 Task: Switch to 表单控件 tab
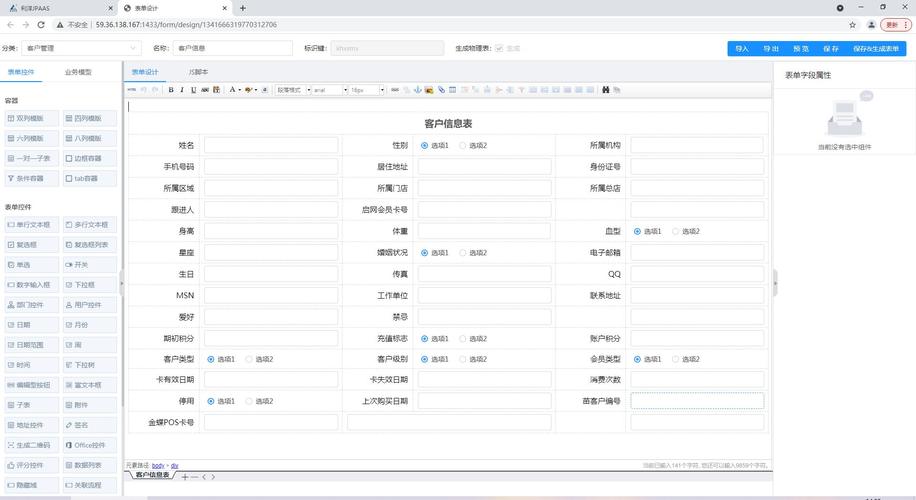[21, 72]
